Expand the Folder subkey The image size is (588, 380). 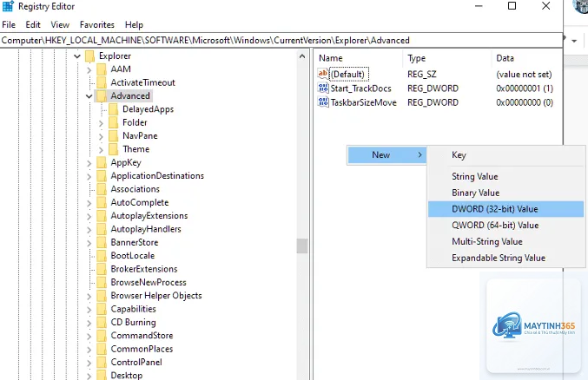(101, 123)
